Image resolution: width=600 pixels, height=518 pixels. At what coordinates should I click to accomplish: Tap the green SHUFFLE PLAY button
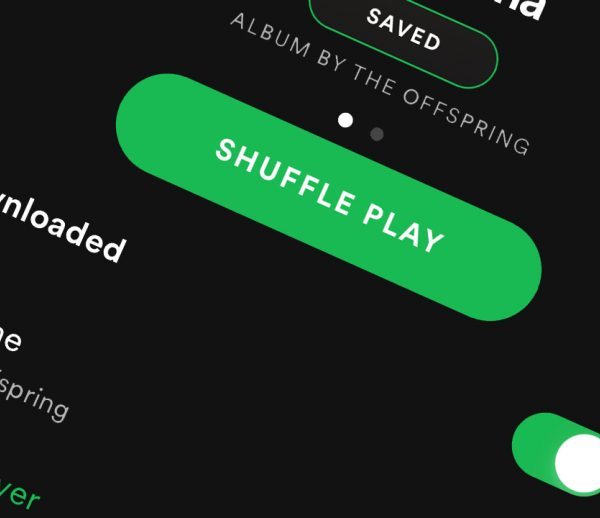pos(328,197)
